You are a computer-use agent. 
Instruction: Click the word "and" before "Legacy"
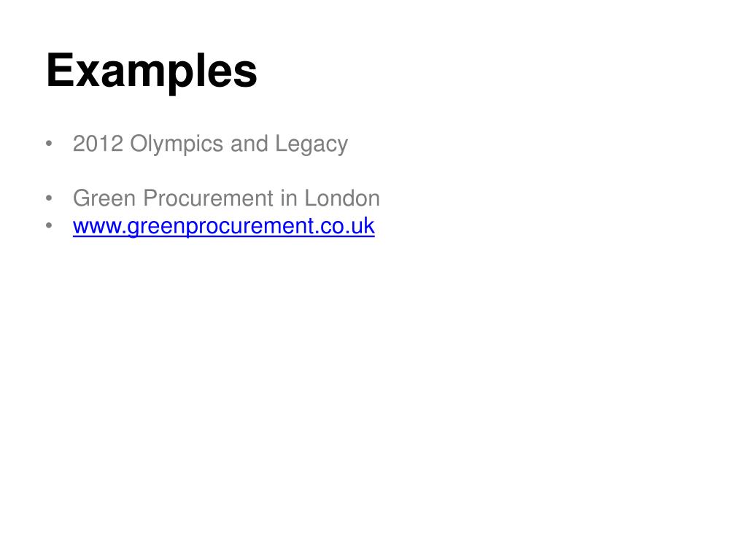pos(249,144)
